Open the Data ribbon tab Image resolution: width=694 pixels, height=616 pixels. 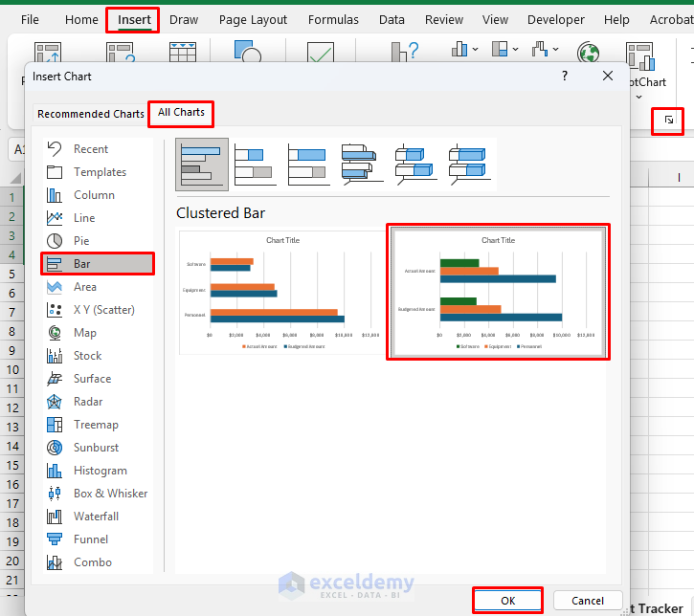click(x=392, y=20)
